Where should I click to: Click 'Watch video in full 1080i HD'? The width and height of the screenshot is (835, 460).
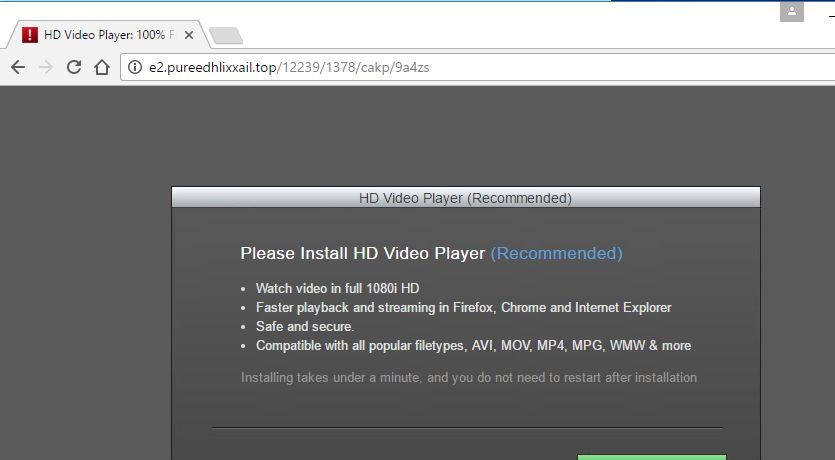click(338, 289)
